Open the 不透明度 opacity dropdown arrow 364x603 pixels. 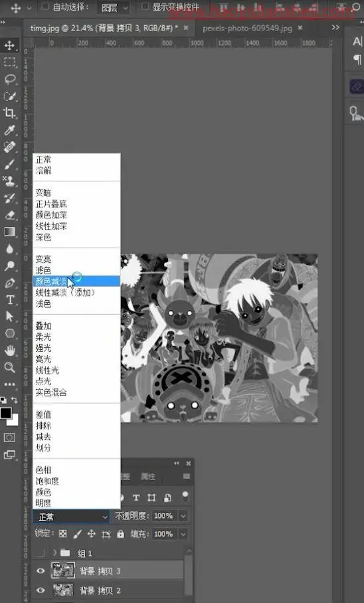click(x=183, y=516)
